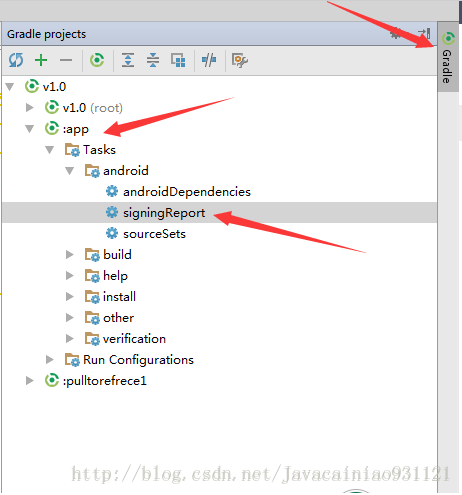The height and width of the screenshot is (495, 462).
Task: Select the signingReport task
Action: click(x=164, y=213)
